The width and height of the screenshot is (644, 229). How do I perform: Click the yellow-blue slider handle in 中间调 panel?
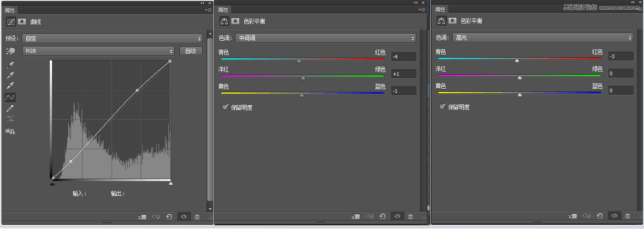(x=301, y=96)
